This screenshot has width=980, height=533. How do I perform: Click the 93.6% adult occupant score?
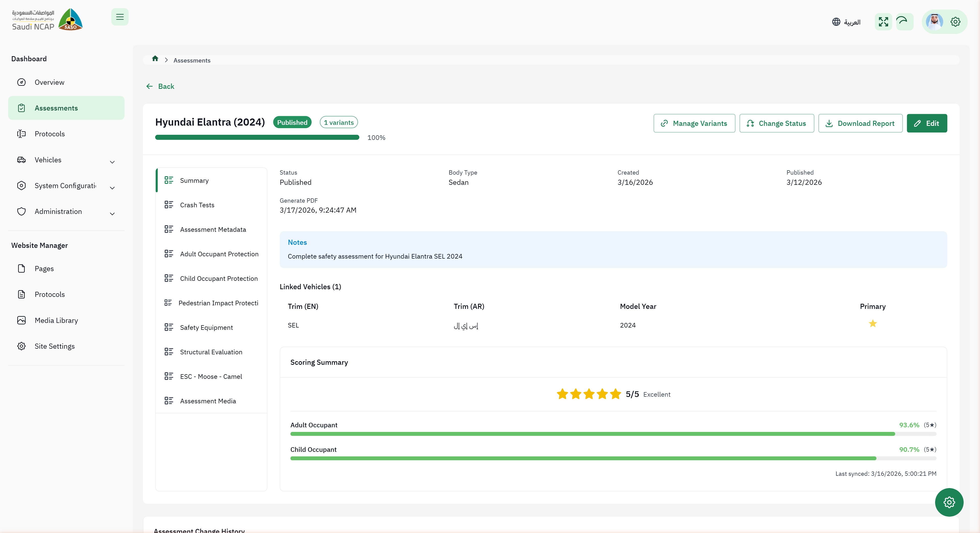point(909,425)
